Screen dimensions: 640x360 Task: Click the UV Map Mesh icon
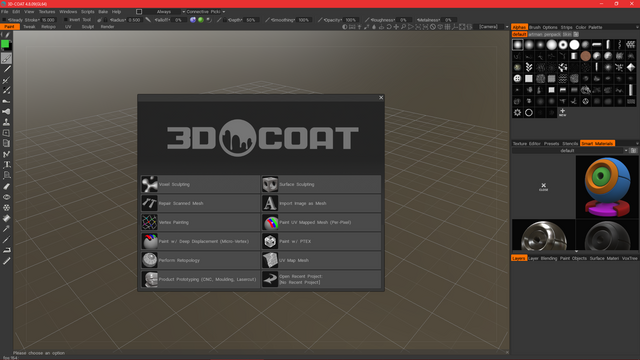coord(270,260)
